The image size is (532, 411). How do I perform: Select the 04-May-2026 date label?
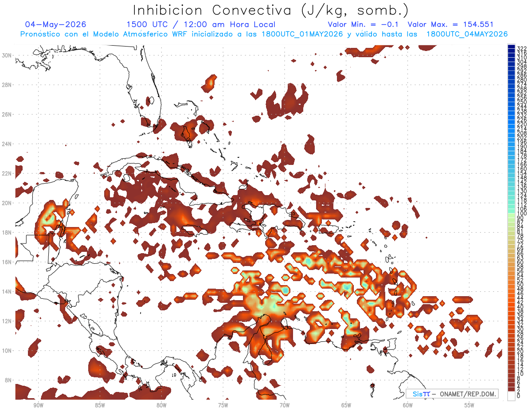tap(55, 24)
